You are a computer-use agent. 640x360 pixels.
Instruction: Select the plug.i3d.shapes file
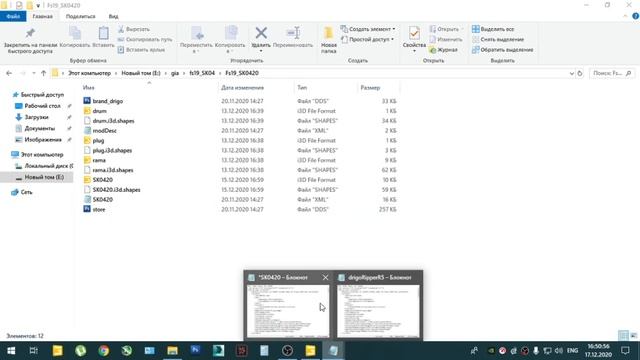[x=112, y=150]
